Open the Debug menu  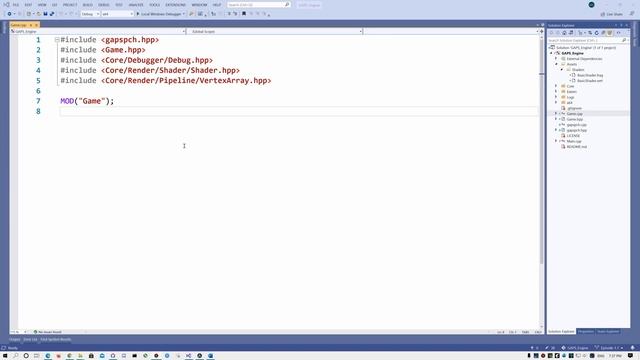point(104,5)
